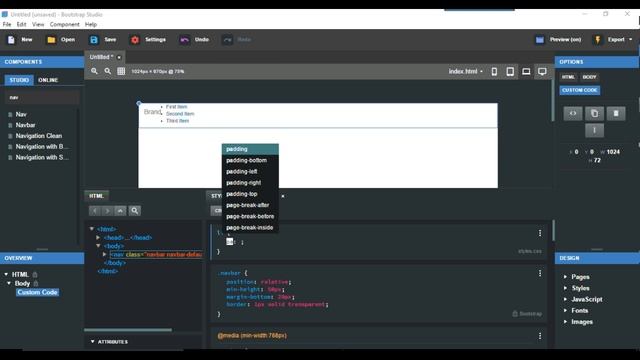Click the BODY option button

[589, 77]
